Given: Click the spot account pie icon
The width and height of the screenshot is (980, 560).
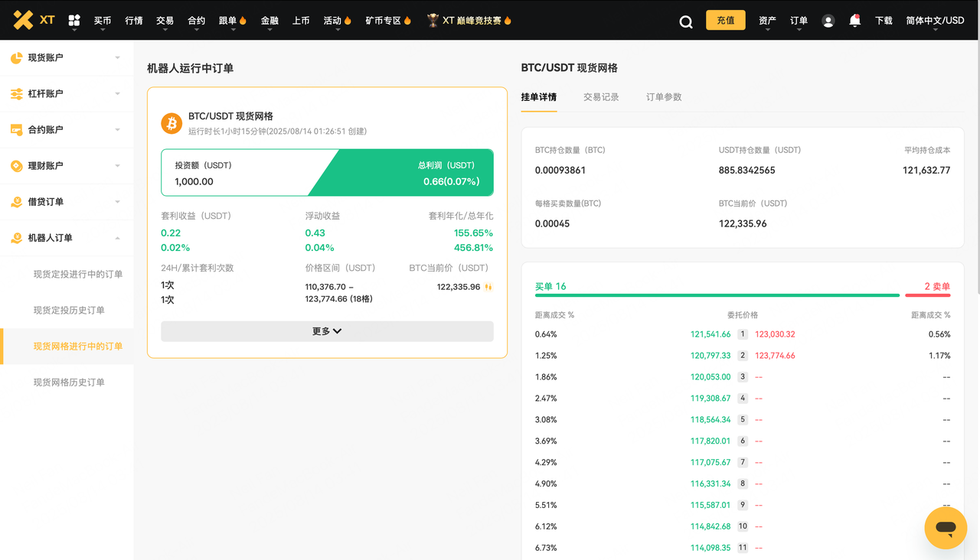Looking at the screenshot, I should tap(16, 57).
